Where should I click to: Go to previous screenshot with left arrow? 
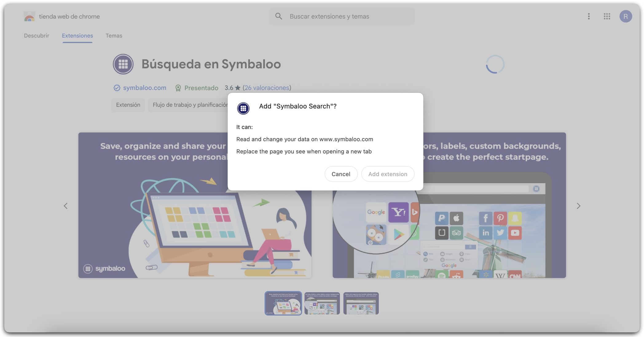[x=65, y=206]
